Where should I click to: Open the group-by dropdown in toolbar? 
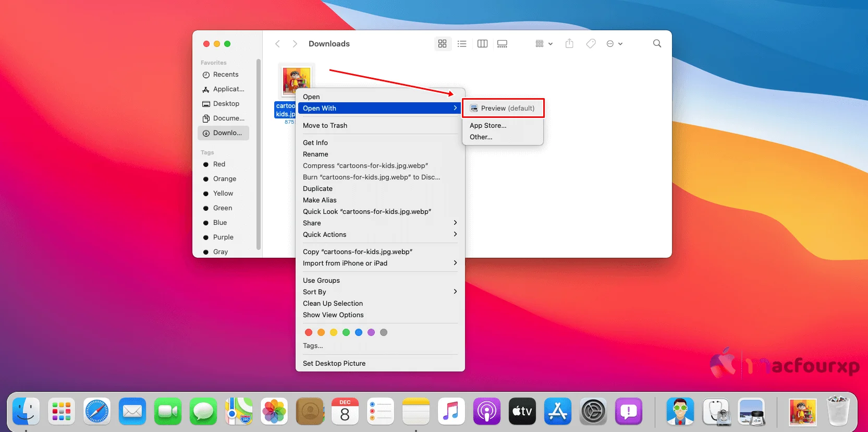click(x=544, y=44)
